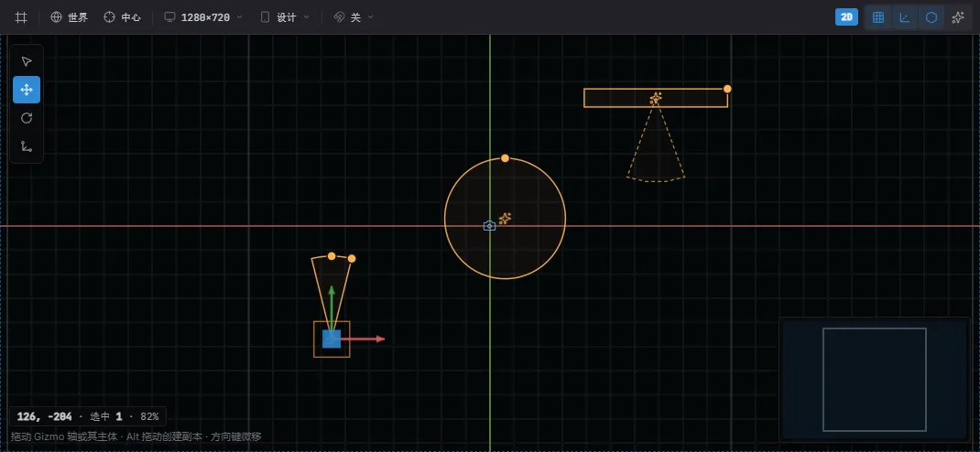Toggle the grid snap hash icon

tap(21, 17)
